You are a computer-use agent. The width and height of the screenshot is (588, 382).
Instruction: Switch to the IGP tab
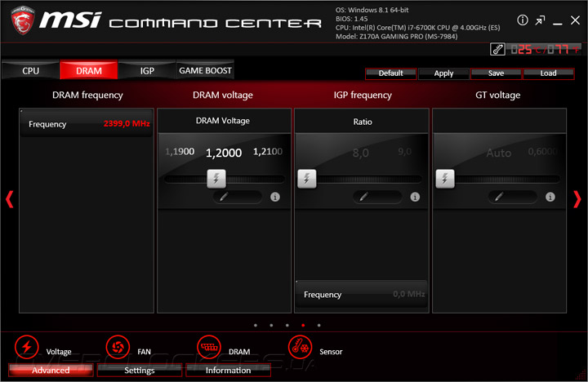click(147, 70)
